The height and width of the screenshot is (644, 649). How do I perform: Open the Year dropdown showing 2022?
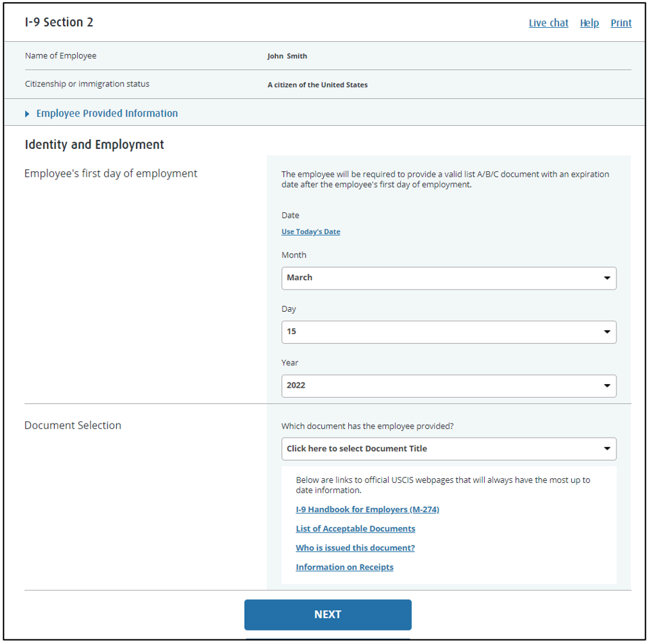tap(448, 386)
